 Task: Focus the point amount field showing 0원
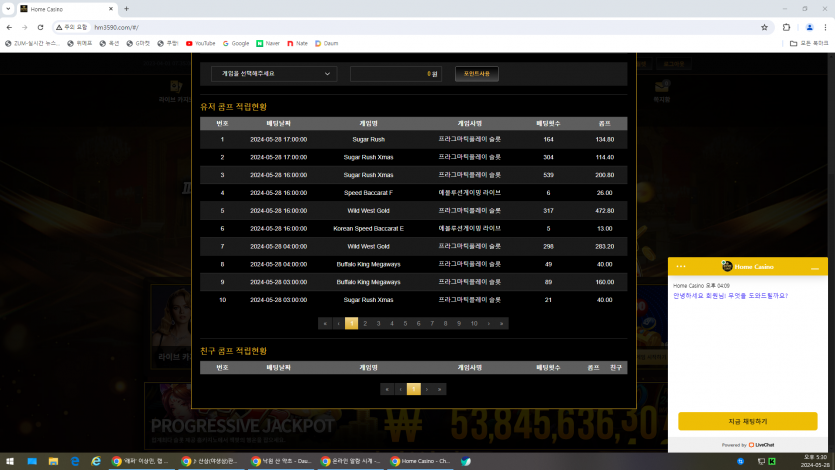(x=396, y=73)
